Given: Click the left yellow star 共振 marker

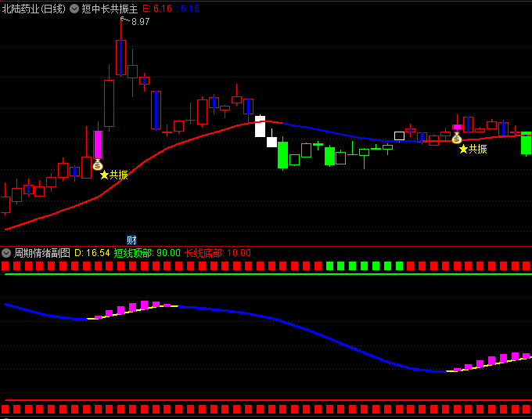Looking at the screenshot, I should click(114, 175).
